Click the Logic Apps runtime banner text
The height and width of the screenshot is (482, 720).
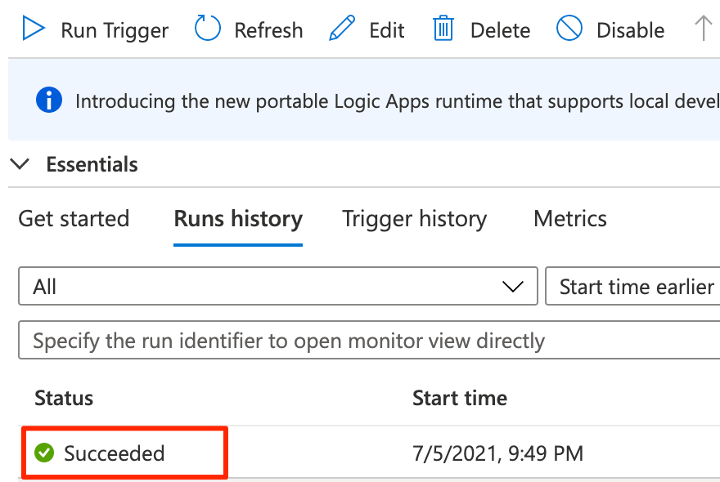coord(397,101)
